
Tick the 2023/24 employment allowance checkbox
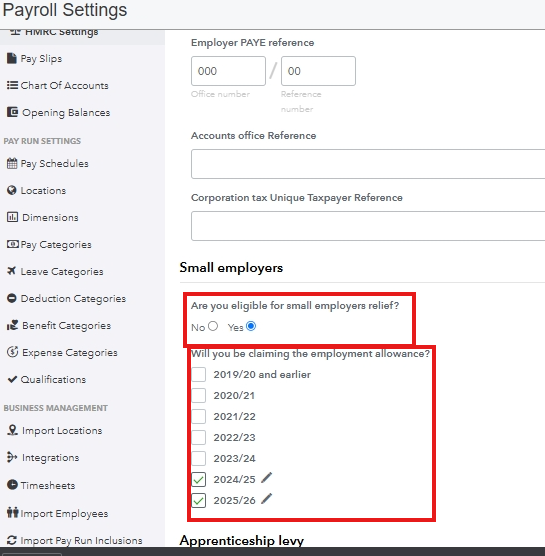199,458
